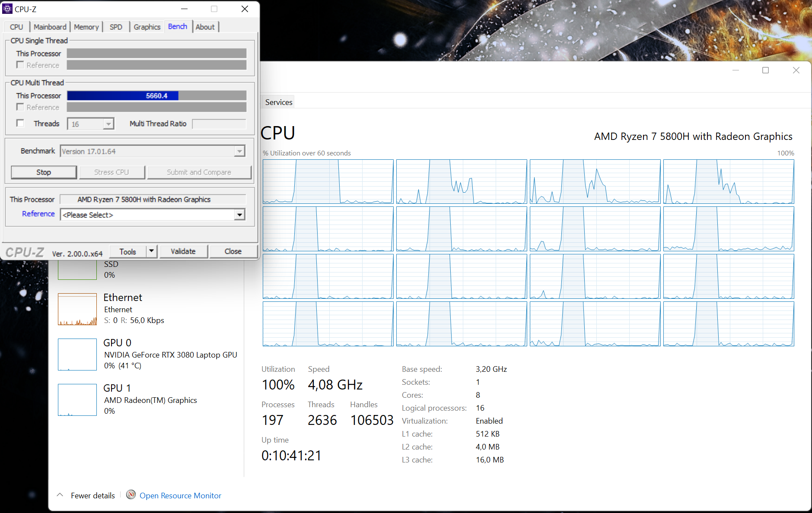
Task: Click the 4,08 GHz speed value
Action: click(335, 385)
